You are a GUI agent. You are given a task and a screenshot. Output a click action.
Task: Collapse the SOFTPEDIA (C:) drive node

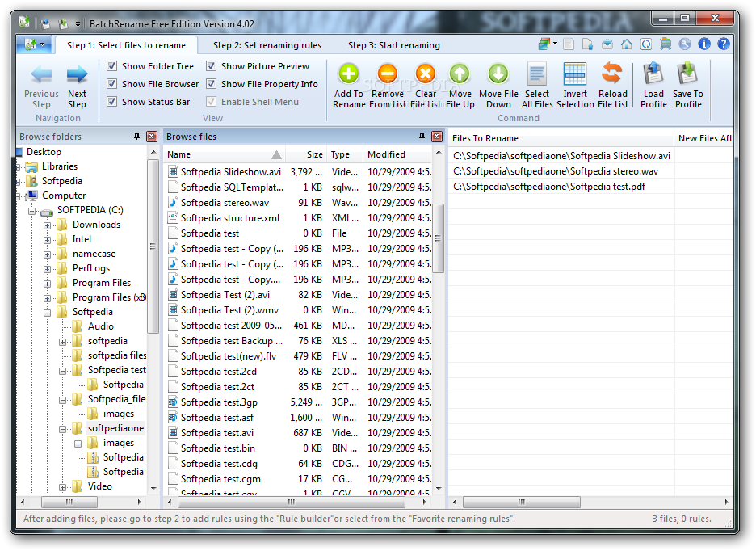coord(31,211)
